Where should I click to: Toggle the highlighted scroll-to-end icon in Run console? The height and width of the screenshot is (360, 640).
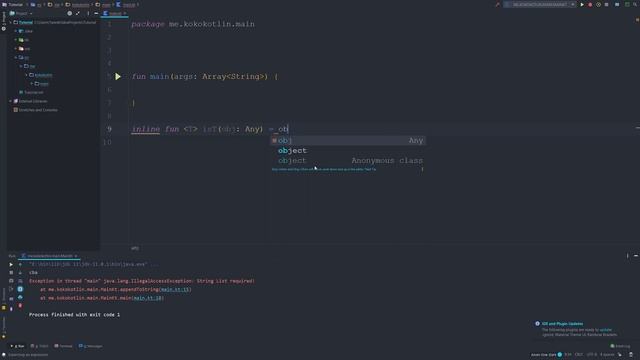20,289
